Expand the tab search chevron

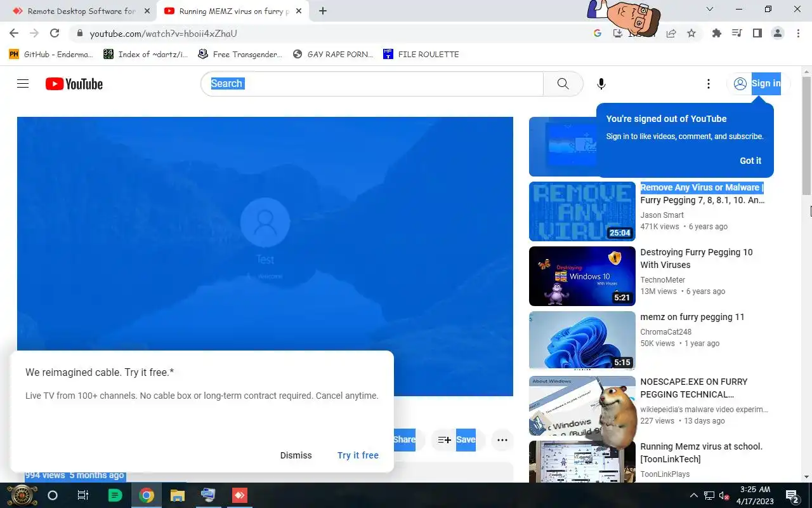[x=710, y=10]
